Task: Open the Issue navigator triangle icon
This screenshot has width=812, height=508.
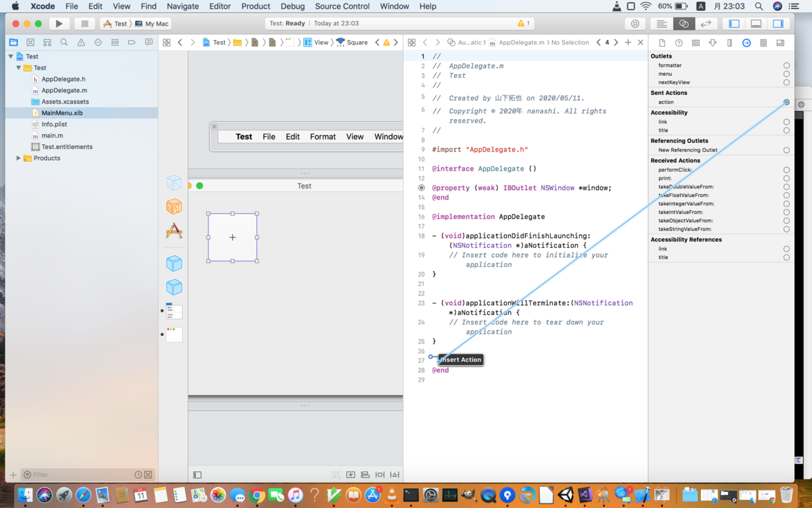Action: click(x=81, y=42)
